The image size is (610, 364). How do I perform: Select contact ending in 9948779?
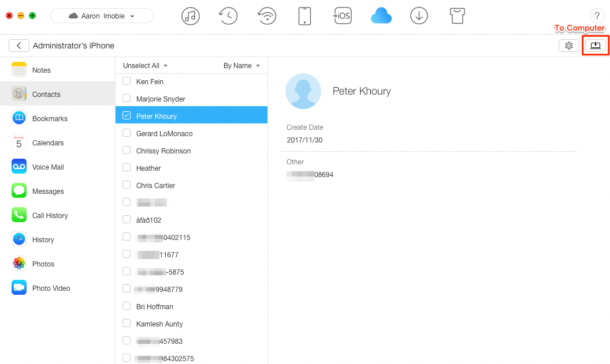(x=191, y=289)
